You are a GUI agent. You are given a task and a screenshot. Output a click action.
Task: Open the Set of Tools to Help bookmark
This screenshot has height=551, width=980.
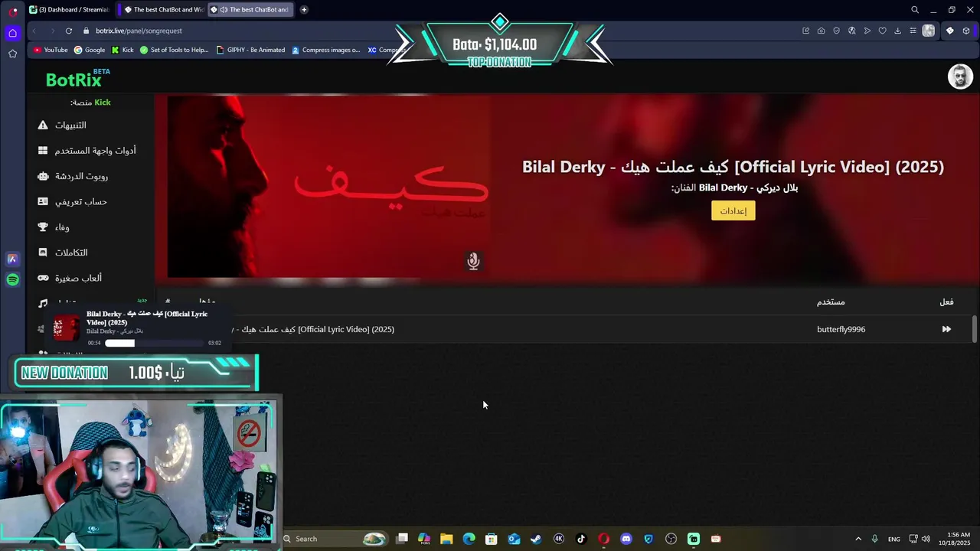pos(174,50)
